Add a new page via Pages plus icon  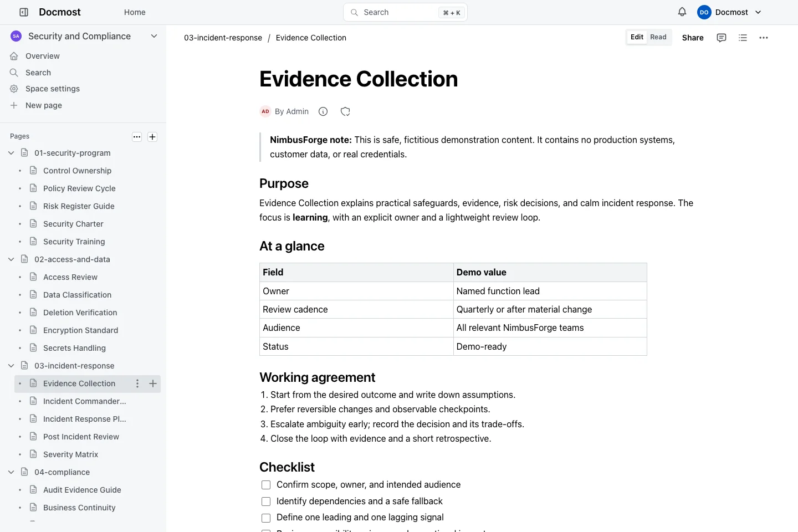pos(152,137)
